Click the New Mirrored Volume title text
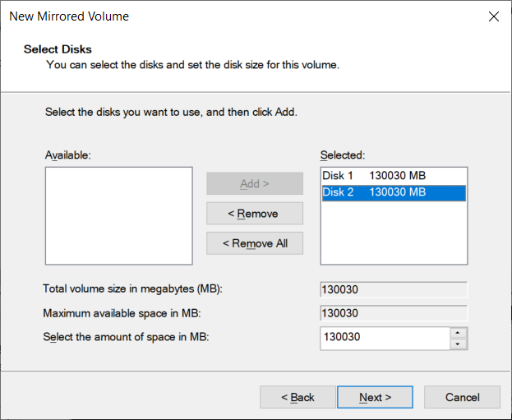 click(69, 16)
